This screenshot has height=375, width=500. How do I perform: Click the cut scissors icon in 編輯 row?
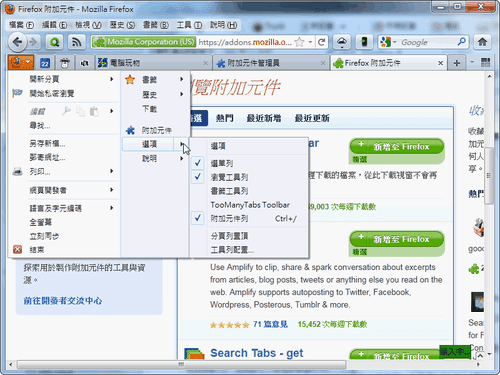pyautogui.click(x=66, y=111)
